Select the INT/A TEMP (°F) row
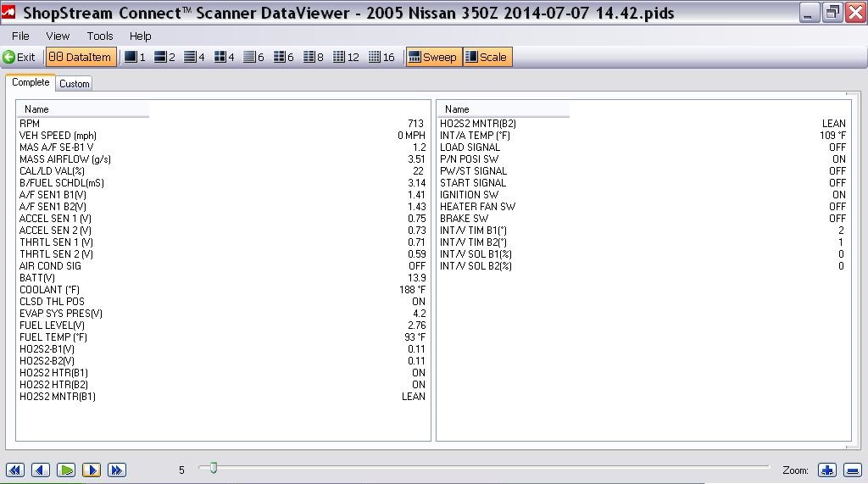The height and width of the screenshot is (484, 868). 643,136
